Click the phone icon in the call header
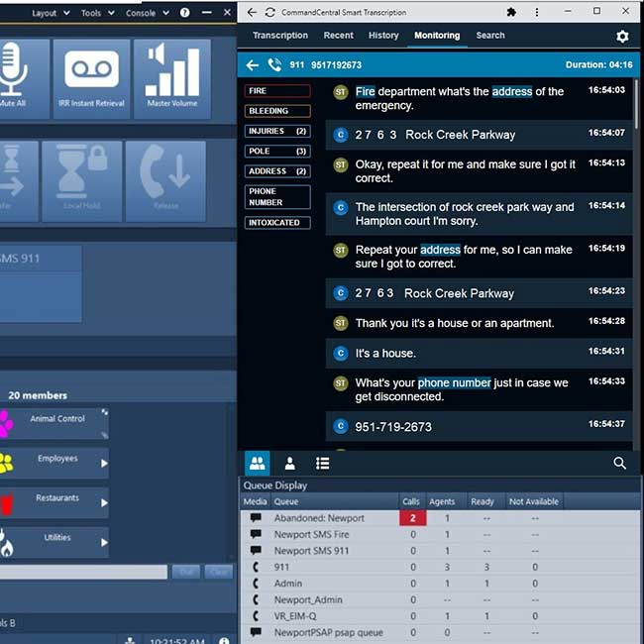This screenshot has width=644, height=644. (274, 64)
